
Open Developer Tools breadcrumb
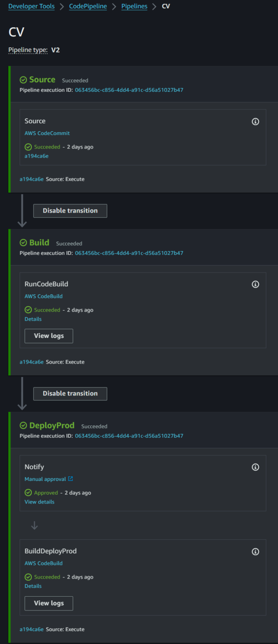click(31, 6)
